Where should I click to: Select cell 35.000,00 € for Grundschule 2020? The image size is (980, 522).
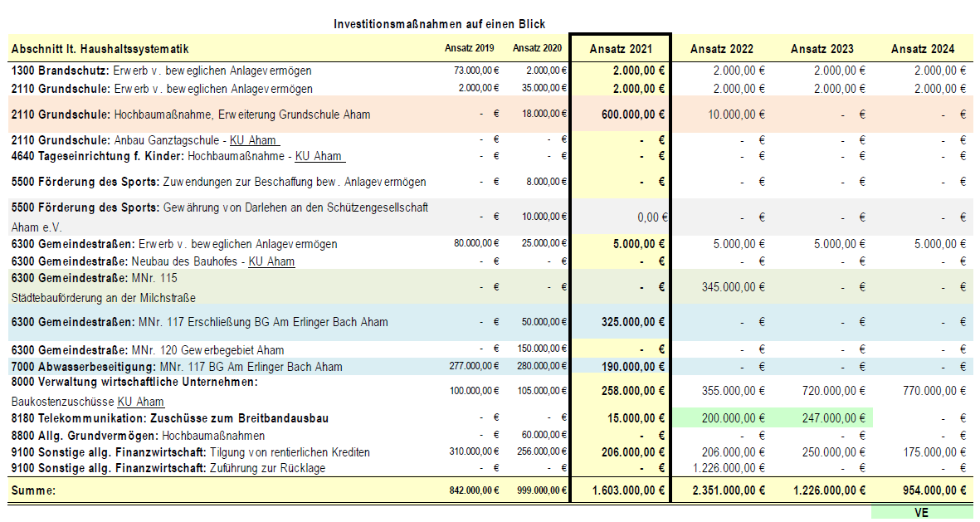pyautogui.click(x=544, y=88)
